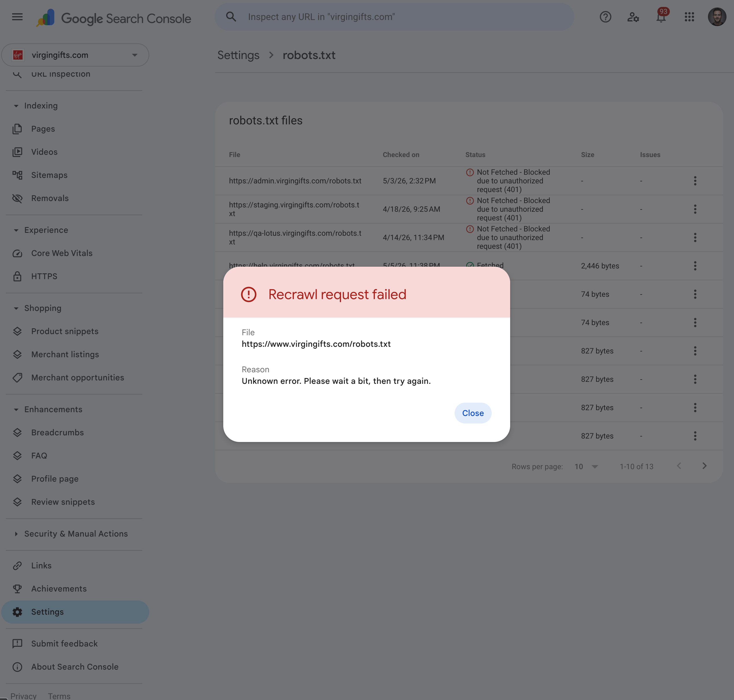Screen dimensions: 734x700
Task: Open the user settings icon
Action: coord(633,17)
